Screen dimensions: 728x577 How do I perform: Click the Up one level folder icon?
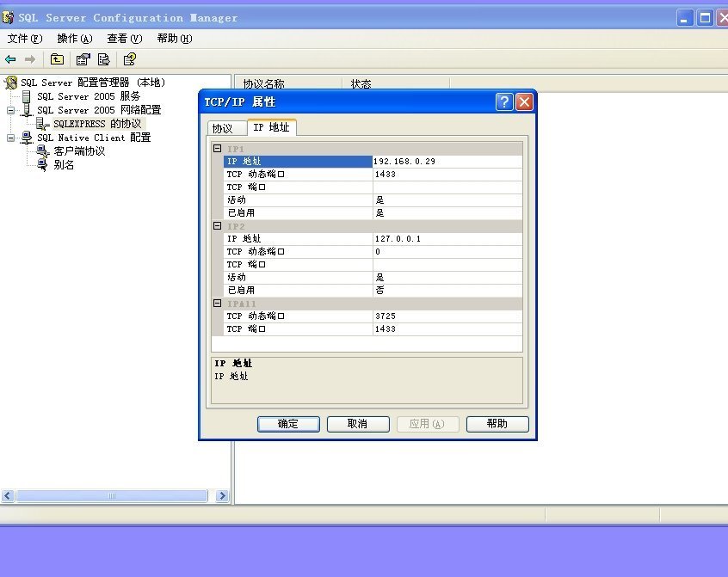click(x=57, y=59)
